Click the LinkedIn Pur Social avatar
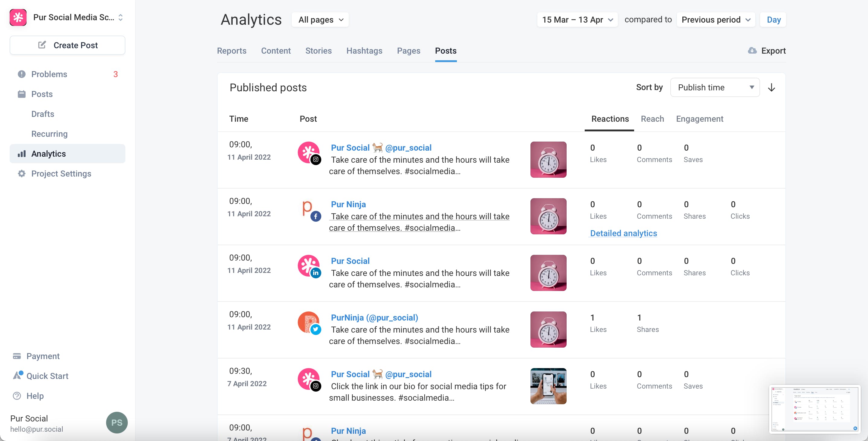 point(309,266)
